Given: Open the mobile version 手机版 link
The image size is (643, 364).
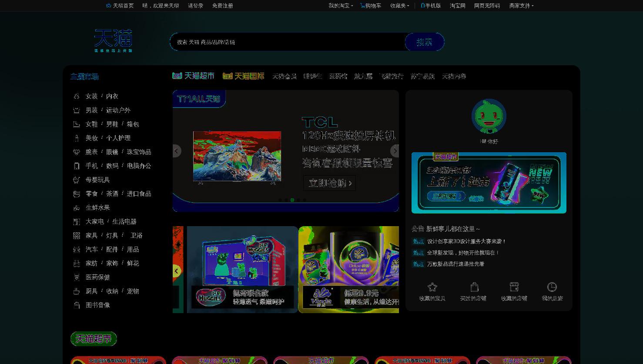Looking at the screenshot, I should [x=431, y=6].
